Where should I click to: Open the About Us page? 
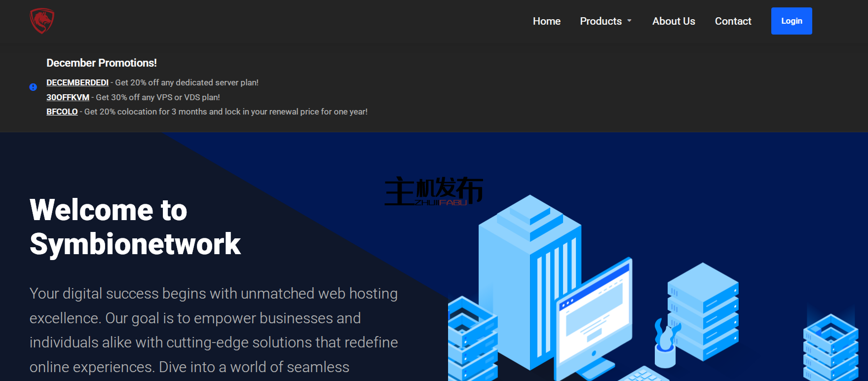pyautogui.click(x=673, y=21)
